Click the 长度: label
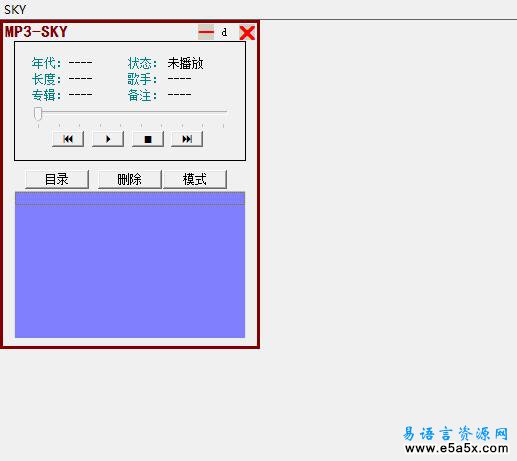Image resolution: width=517 pixels, height=461 pixels. tap(47, 79)
